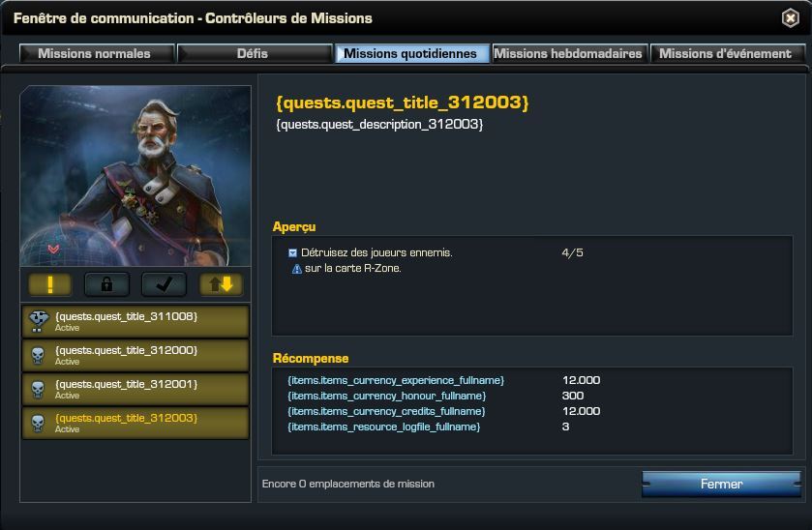Click the warning triangle beside R-Zone condition
This screenshot has height=530, width=812.
tap(297, 269)
